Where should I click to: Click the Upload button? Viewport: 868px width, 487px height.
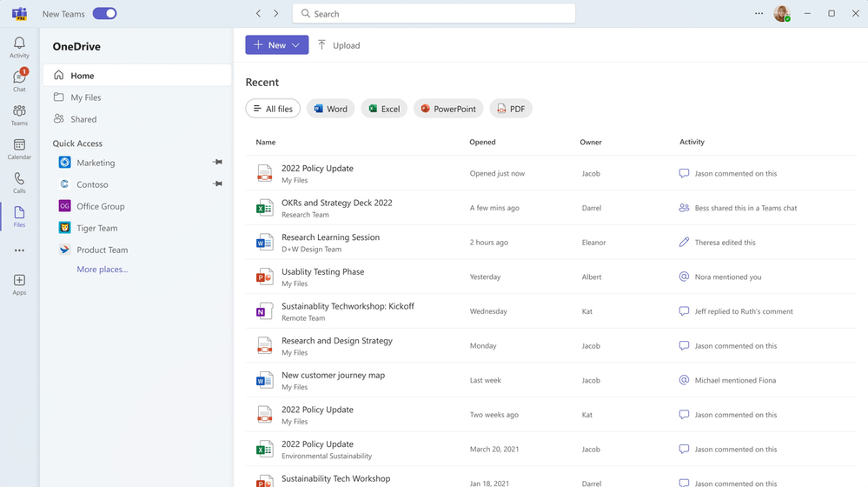coord(338,45)
